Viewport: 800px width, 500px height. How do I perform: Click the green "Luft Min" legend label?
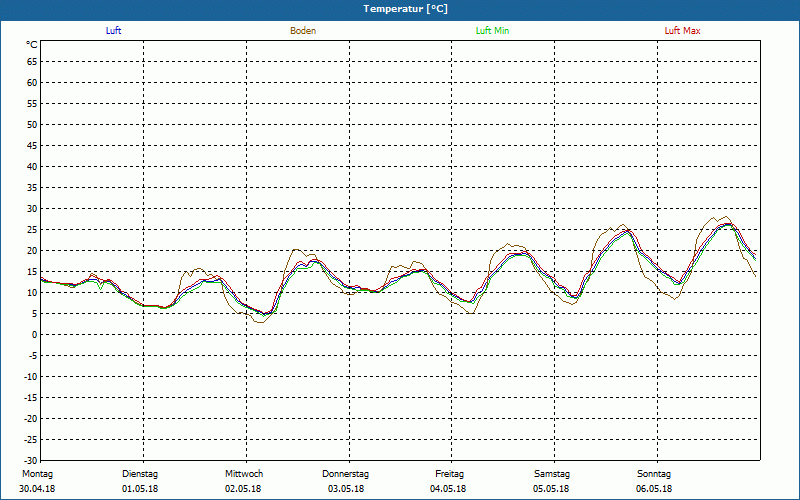(492, 31)
